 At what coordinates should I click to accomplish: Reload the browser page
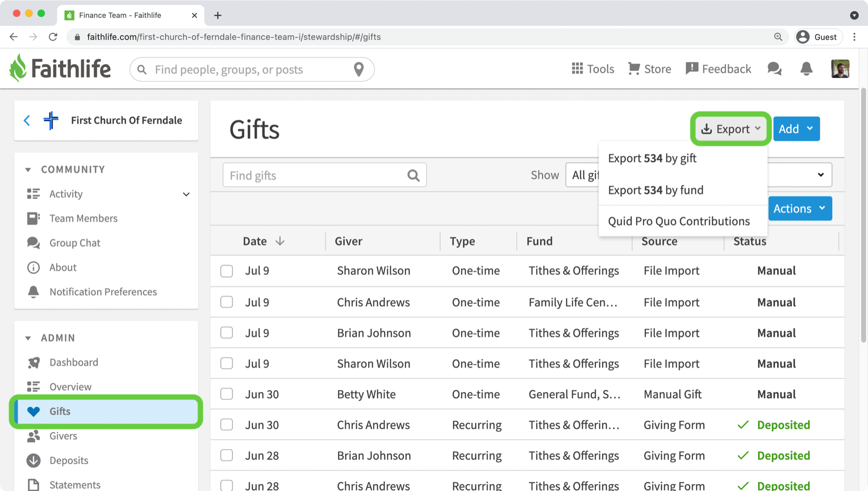click(53, 37)
